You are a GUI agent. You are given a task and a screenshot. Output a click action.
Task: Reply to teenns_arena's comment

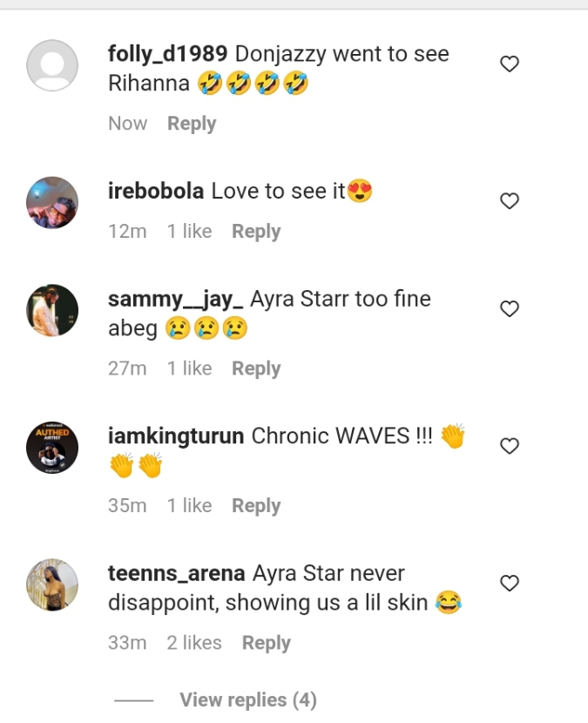(267, 643)
